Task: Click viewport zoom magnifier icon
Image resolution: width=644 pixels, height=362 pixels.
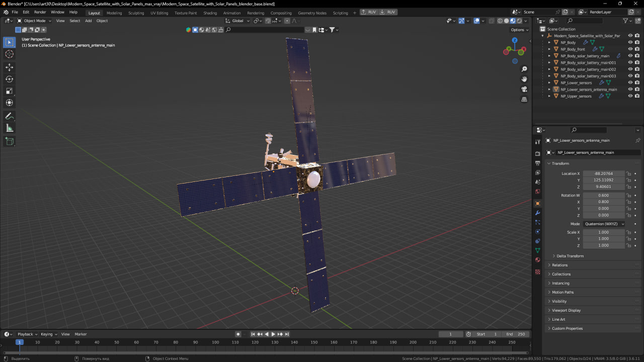Action: click(x=524, y=69)
